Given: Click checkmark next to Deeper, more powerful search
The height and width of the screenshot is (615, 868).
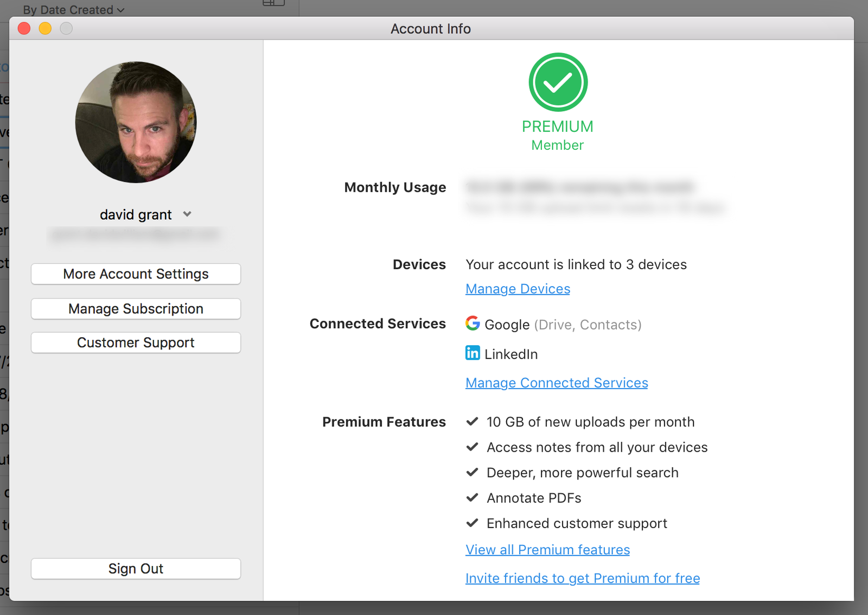Looking at the screenshot, I should point(473,472).
